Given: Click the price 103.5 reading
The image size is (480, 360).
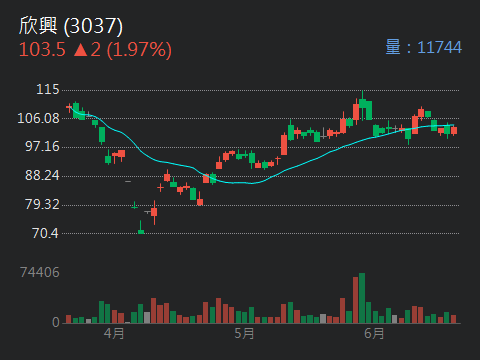Looking at the screenshot, I should pos(42,50).
